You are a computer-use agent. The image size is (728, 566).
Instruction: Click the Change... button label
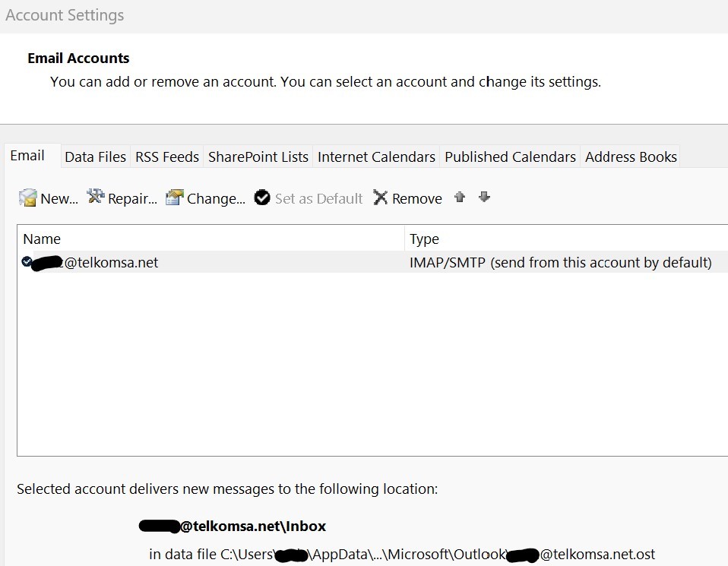[x=216, y=199]
